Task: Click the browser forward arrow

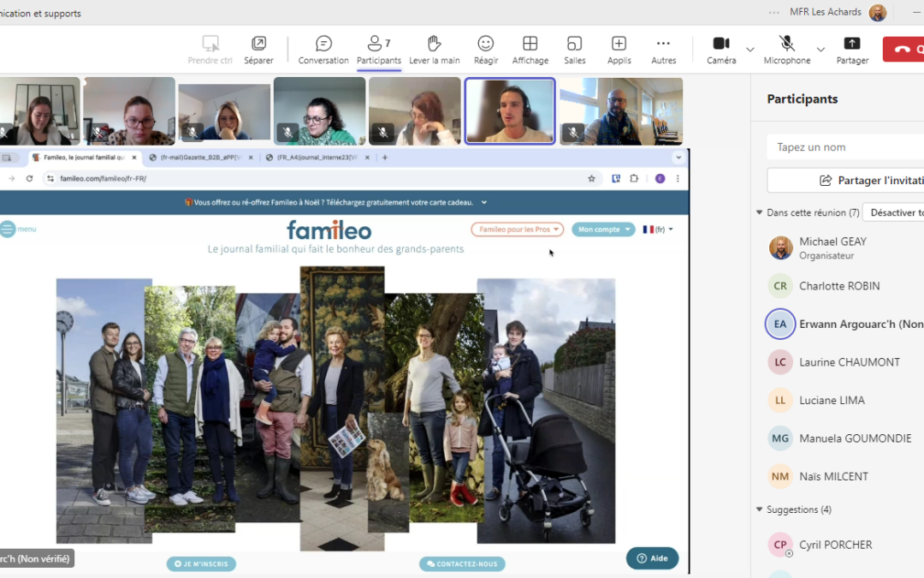Action: (11, 178)
